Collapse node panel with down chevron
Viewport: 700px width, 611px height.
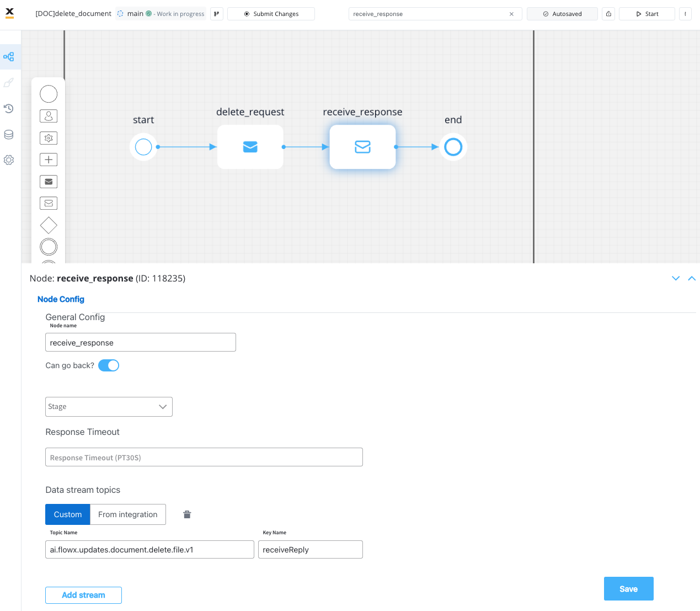click(676, 278)
